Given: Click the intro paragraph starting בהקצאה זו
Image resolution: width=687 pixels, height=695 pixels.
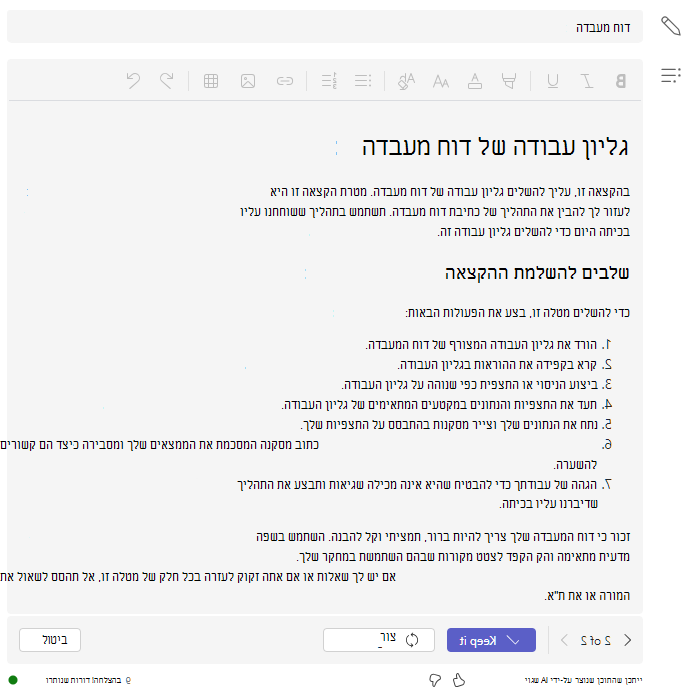Looking at the screenshot, I should (x=435, y=211).
